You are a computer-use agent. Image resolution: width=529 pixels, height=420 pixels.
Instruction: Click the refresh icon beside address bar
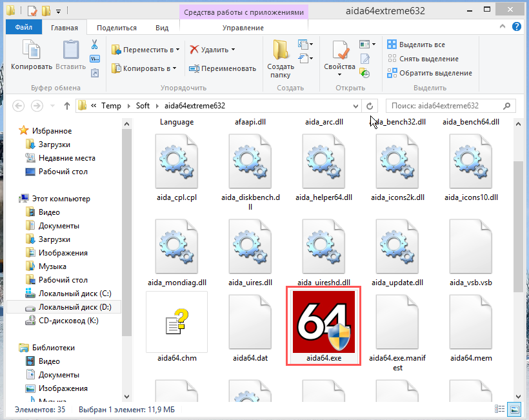[370, 106]
